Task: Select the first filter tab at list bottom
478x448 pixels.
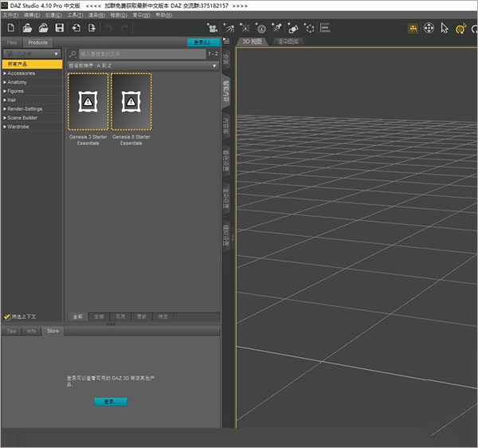Action: point(78,316)
